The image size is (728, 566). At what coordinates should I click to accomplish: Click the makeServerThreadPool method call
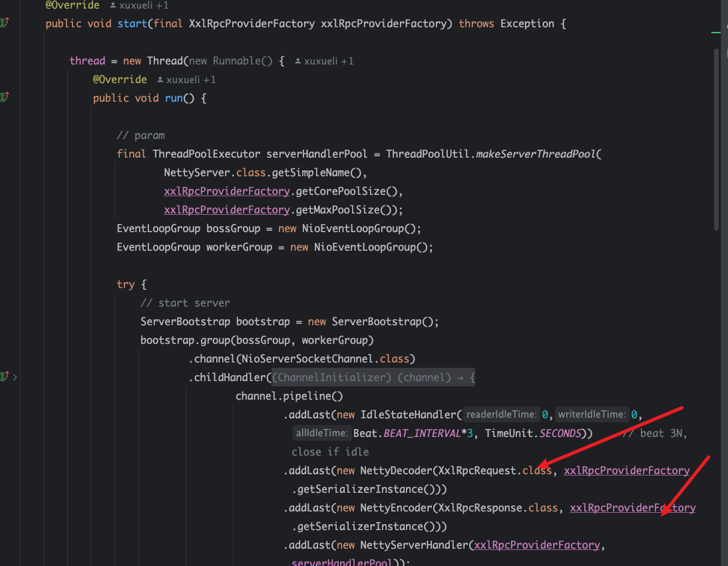tap(536, 154)
